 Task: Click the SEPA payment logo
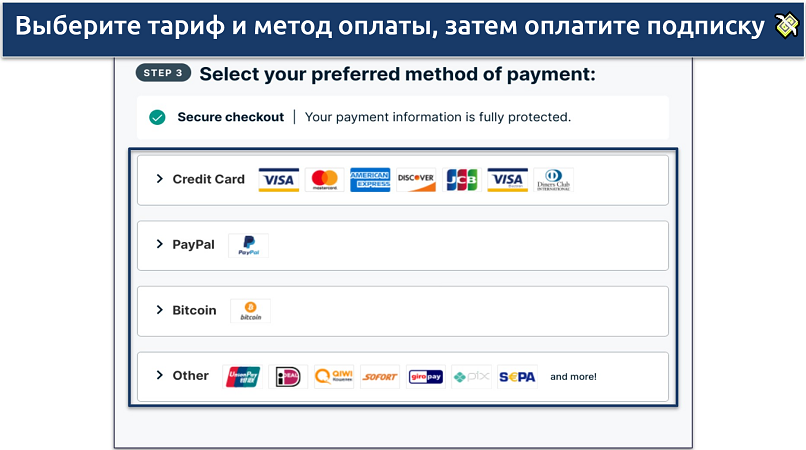pos(517,376)
